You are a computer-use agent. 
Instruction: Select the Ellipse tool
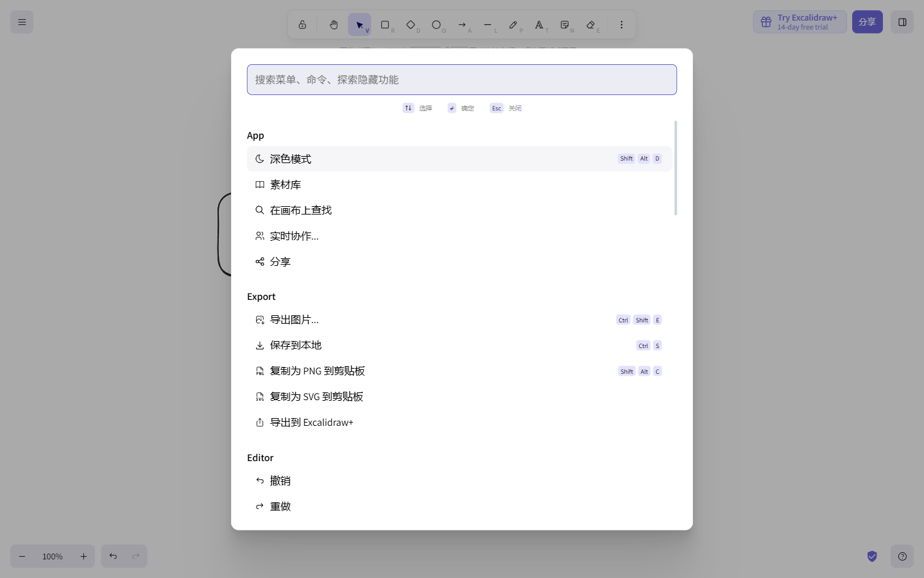pyautogui.click(x=436, y=24)
